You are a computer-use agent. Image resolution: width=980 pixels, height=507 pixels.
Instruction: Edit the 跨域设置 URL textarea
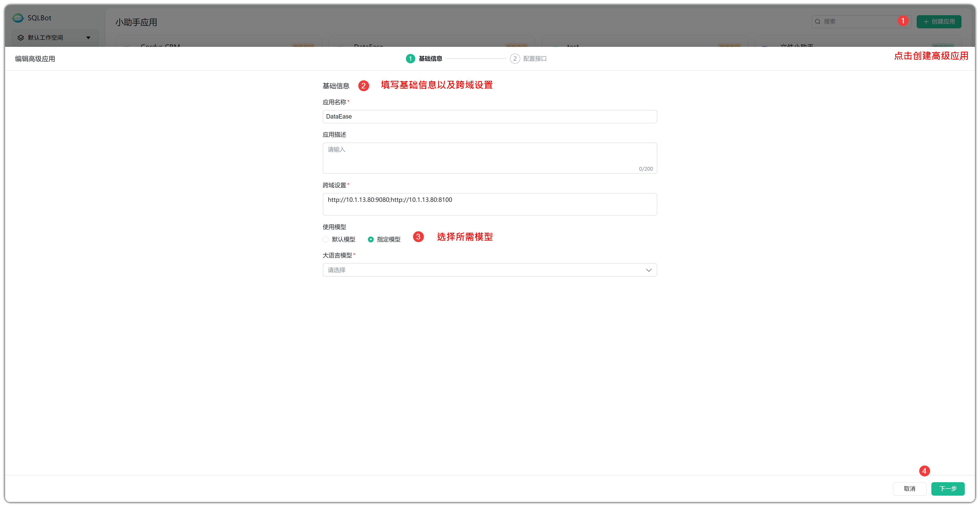click(x=489, y=204)
